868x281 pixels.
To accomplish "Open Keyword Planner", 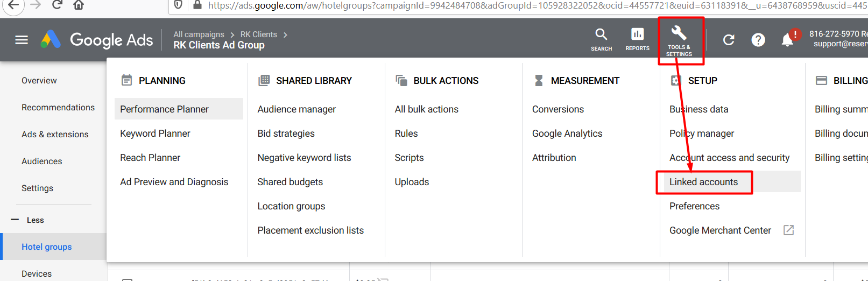I will 155,133.
